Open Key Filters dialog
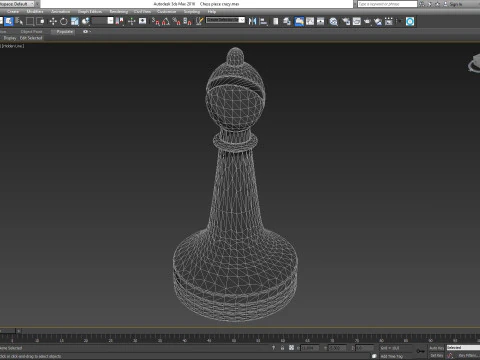Viewport: 480px width, 360px height. [468, 356]
